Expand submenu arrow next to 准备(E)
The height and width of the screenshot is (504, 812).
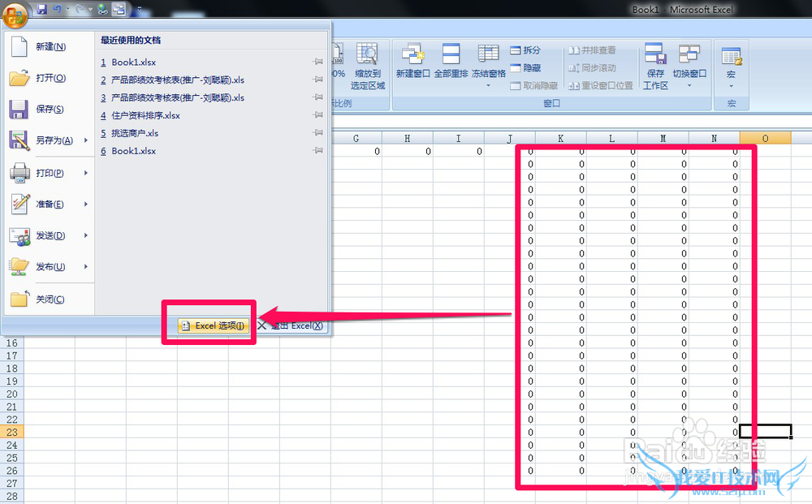[86, 204]
